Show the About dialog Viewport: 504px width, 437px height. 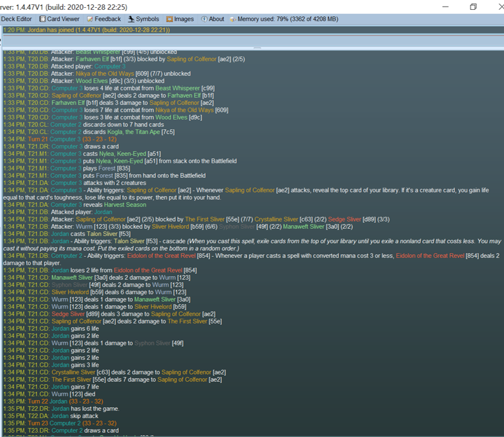[212, 19]
